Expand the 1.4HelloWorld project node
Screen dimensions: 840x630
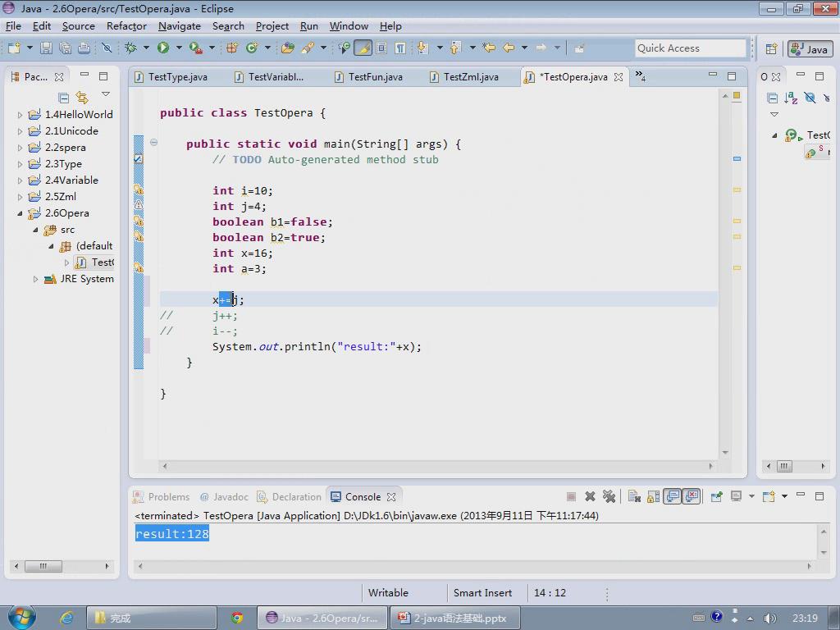[x=20, y=115]
